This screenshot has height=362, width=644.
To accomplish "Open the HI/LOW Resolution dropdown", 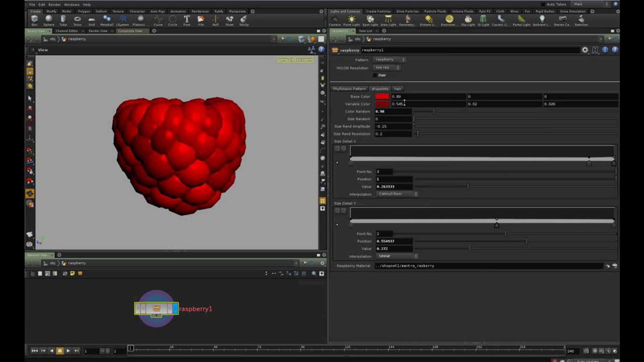I will coord(387,68).
